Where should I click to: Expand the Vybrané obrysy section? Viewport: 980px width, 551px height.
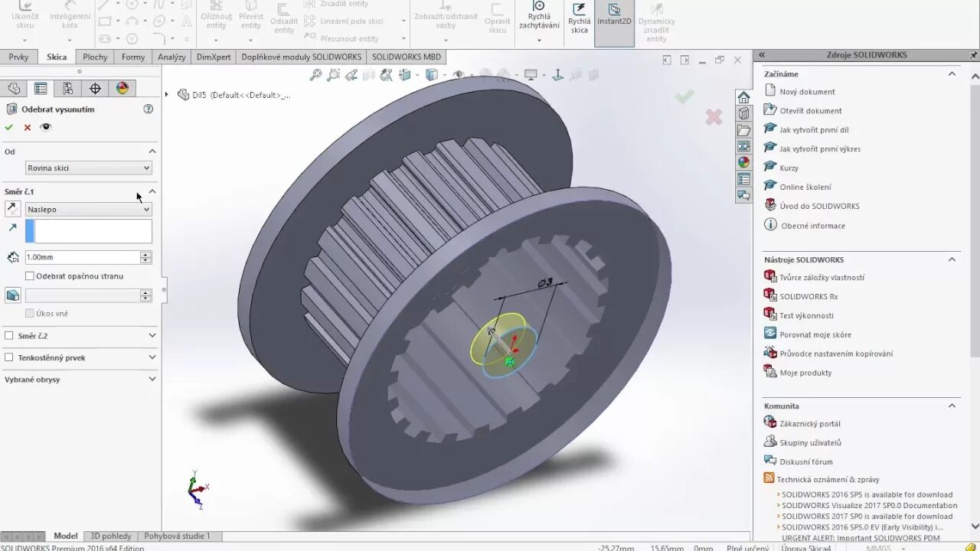pyautogui.click(x=152, y=379)
